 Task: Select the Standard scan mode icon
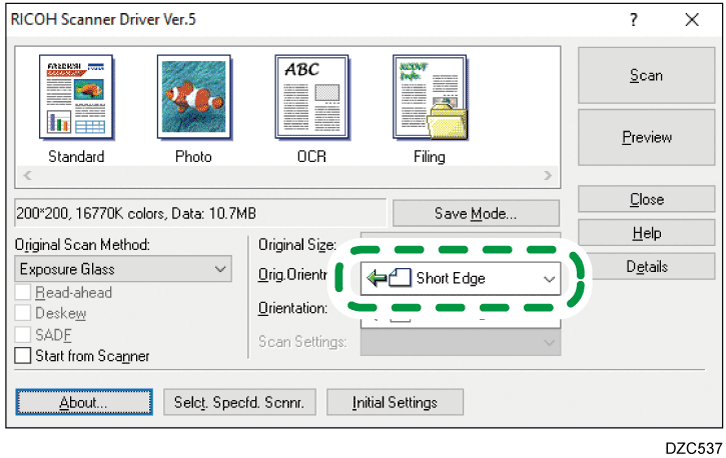pos(76,98)
